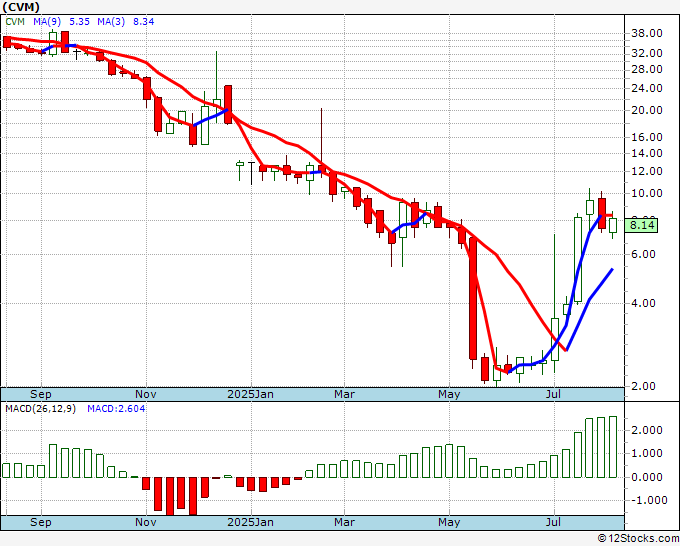Image resolution: width=680 pixels, height=546 pixels.
Task: Click Mar on the price chart time axis
Action: [344, 394]
